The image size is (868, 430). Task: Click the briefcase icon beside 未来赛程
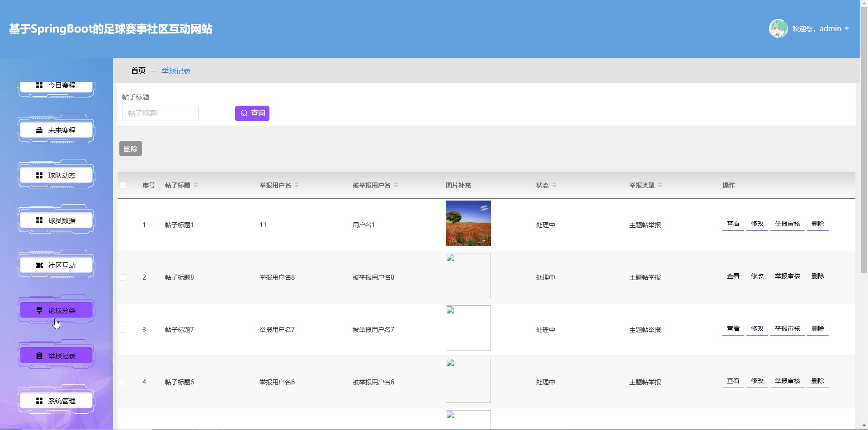tap(39, 130)
